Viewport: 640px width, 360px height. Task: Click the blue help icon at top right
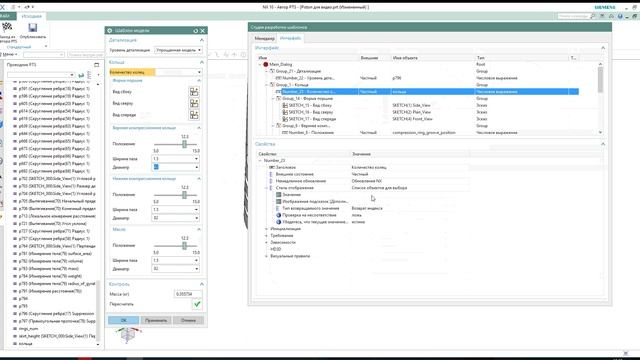(620, 16)
